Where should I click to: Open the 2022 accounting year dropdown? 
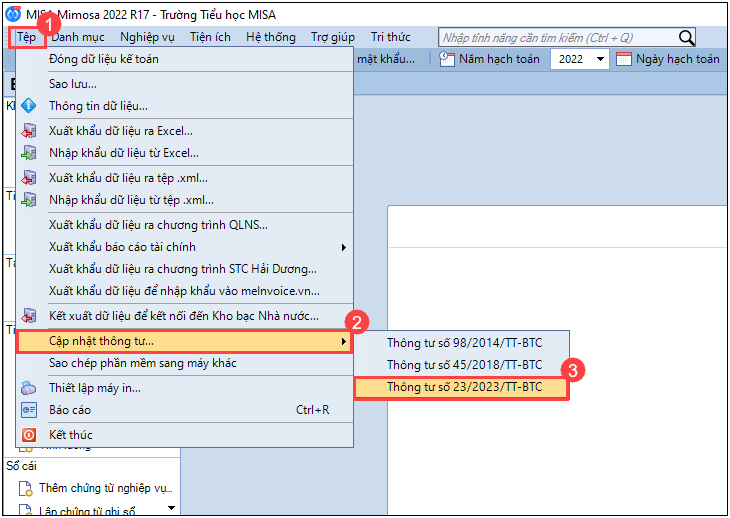pyautogui.click(x=600, y=59)
